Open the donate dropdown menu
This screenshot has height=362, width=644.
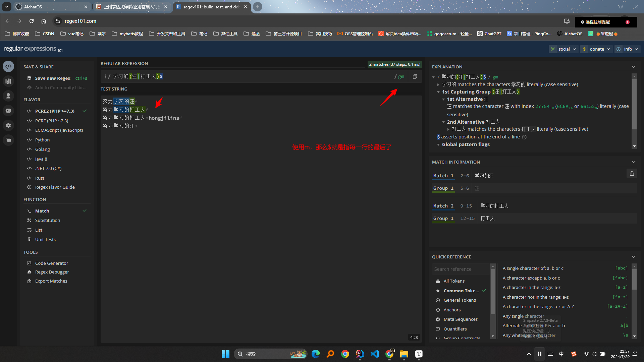[596, 49]
